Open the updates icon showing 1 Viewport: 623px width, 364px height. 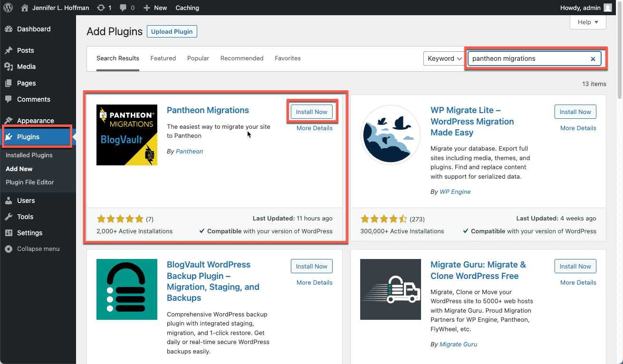tap(101, 8)
